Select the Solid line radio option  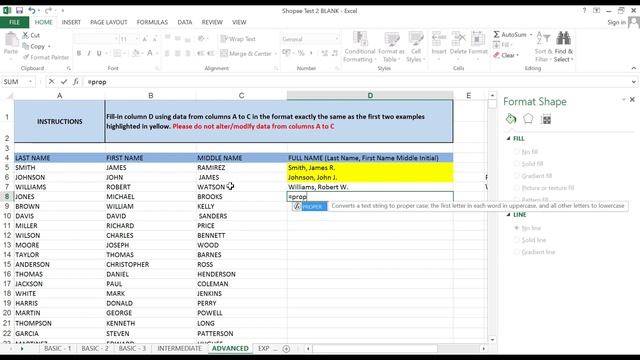[x=516, y=240]
